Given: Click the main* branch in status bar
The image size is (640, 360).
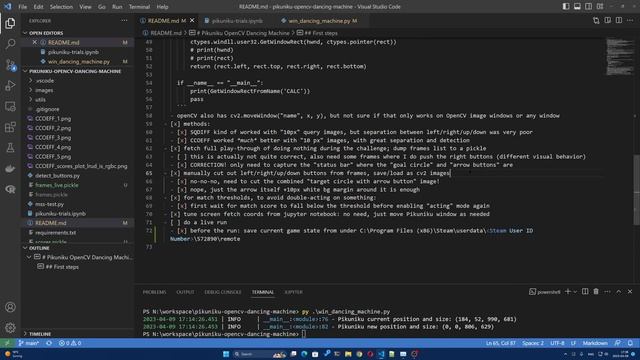Looking at the screenshot, I should tap(29, 343).
